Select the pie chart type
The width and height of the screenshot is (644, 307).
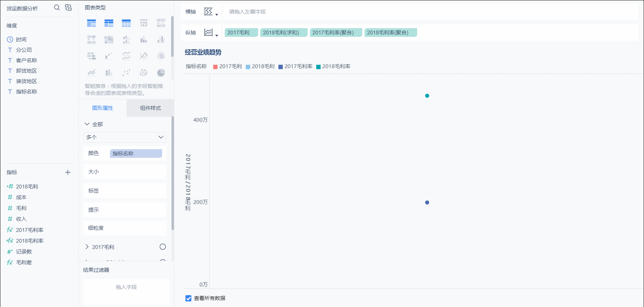[x=161, y=73]
